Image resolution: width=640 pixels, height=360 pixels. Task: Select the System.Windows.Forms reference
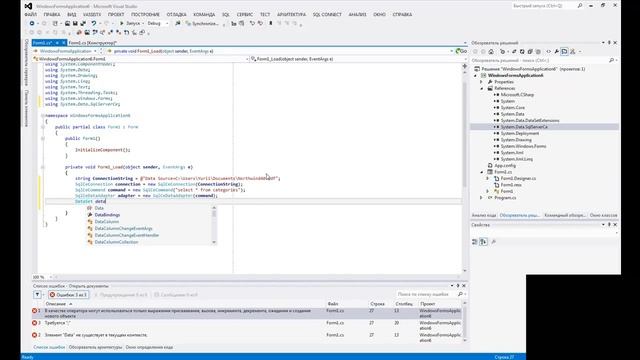coord(523,146)
